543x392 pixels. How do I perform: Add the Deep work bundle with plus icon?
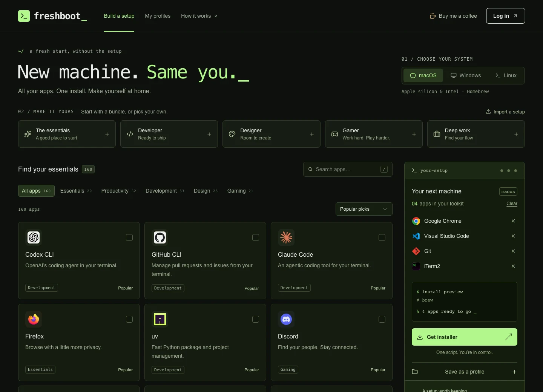516,134
